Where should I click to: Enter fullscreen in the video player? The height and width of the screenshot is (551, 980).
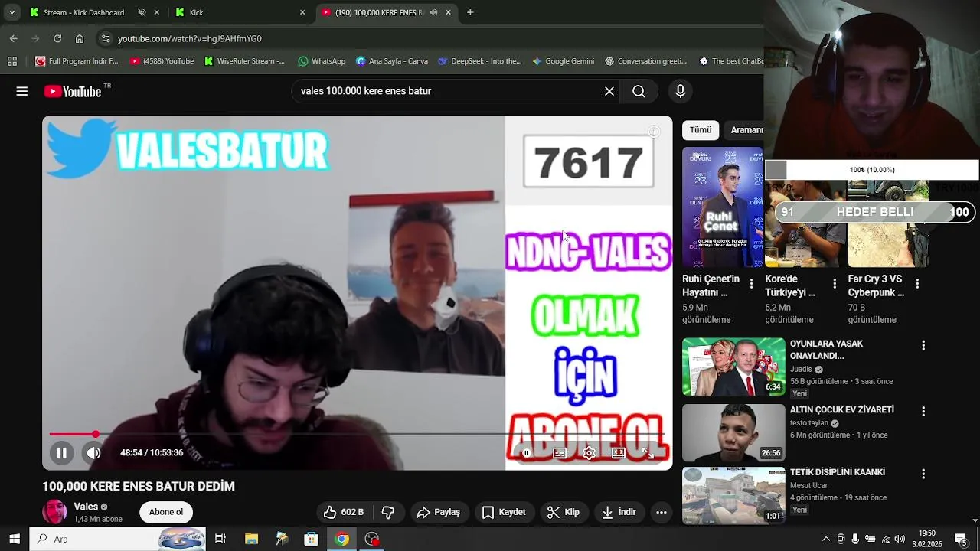point(648,453)
